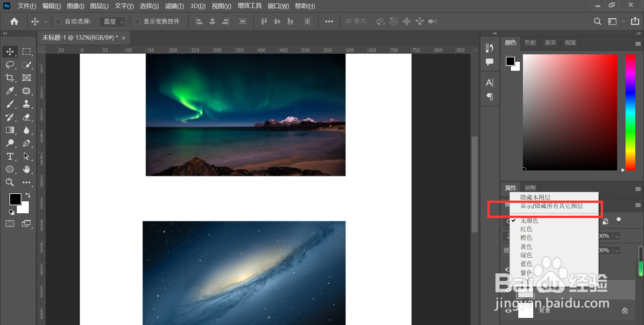Select the Brush tool
644x325 pixels.
click(10, 104)
